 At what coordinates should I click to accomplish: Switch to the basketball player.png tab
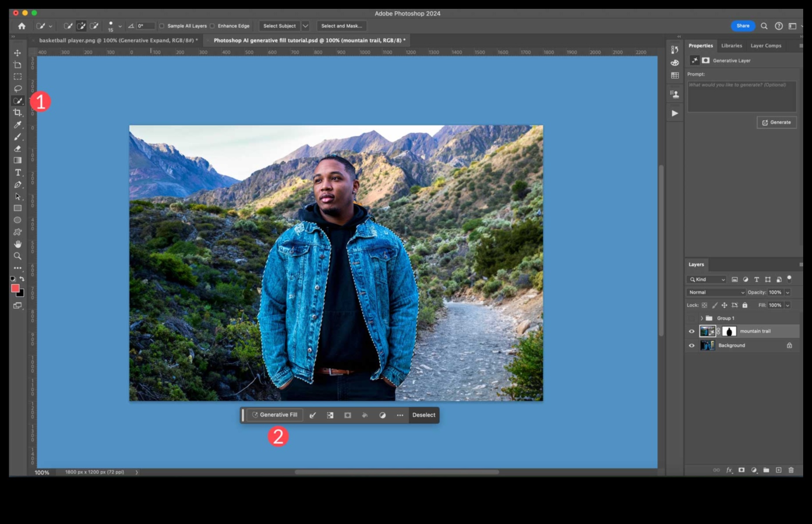click(x=117, y=40)
